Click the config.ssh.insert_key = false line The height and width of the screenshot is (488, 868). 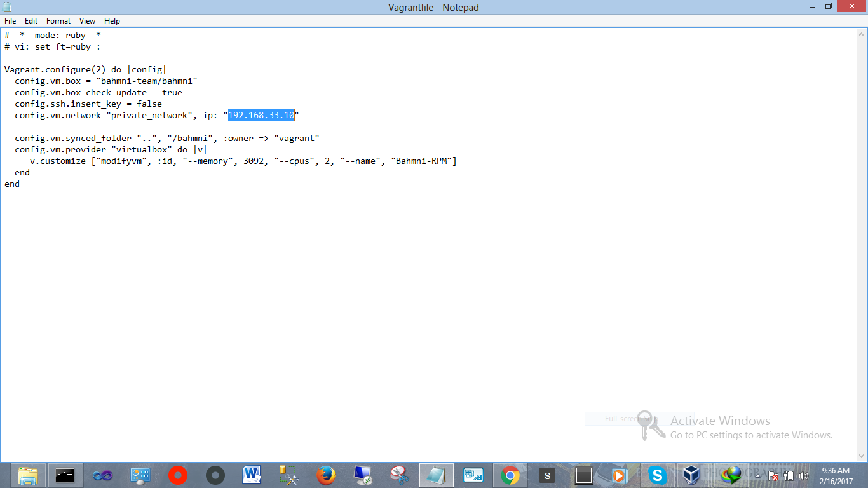88,104
